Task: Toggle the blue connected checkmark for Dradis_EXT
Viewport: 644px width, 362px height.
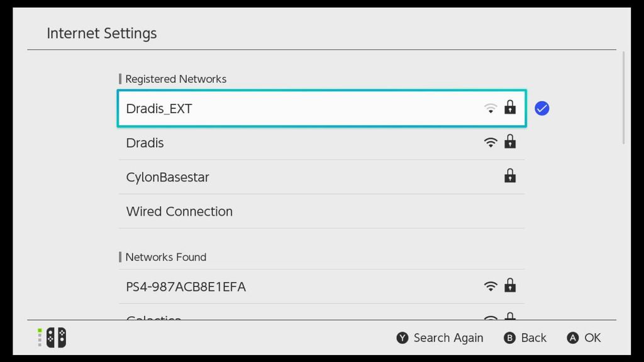Action: pos(541,108)
